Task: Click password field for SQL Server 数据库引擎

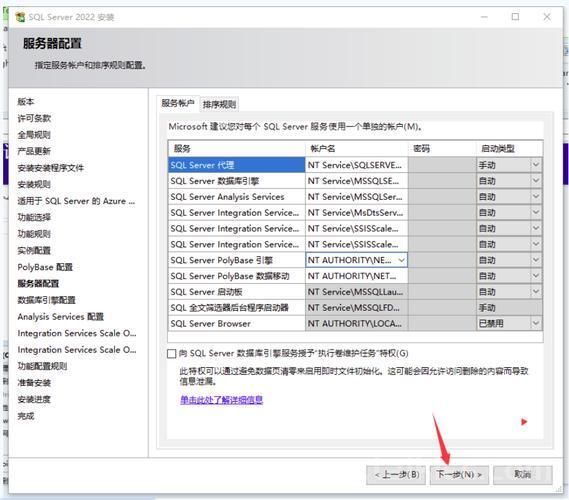Action: [442, 181]
